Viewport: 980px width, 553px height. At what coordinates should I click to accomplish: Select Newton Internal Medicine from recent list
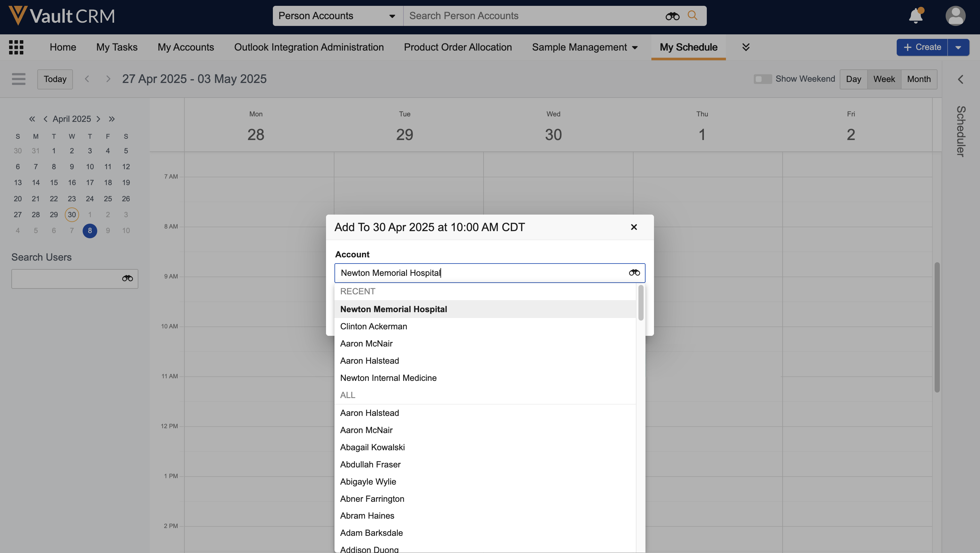(388, 378)
